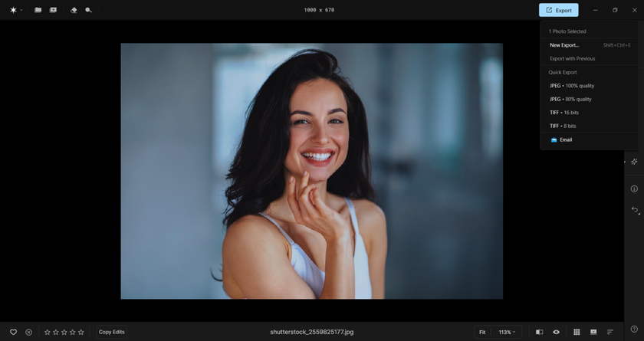Click the add image icon in toolbar
644x341 pixels.
pos(53,10)
